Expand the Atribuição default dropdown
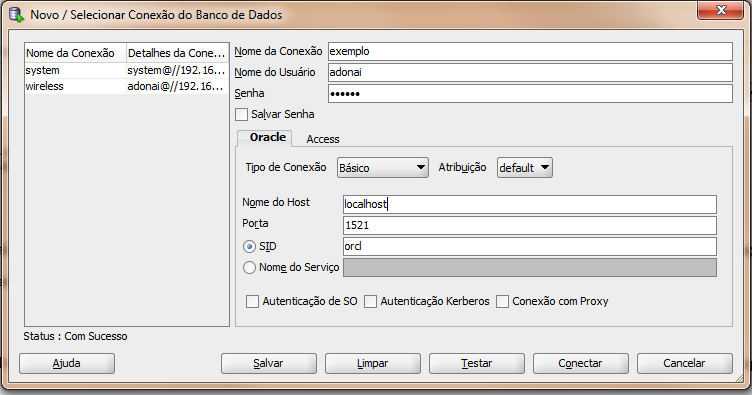 pos(525,168)
